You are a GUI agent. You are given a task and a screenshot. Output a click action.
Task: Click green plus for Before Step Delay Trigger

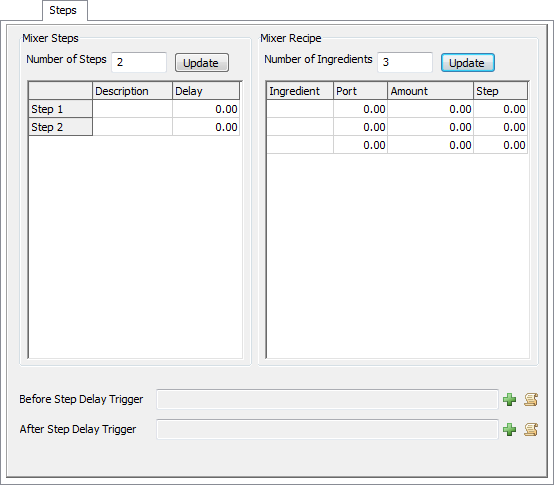(510, 400)
